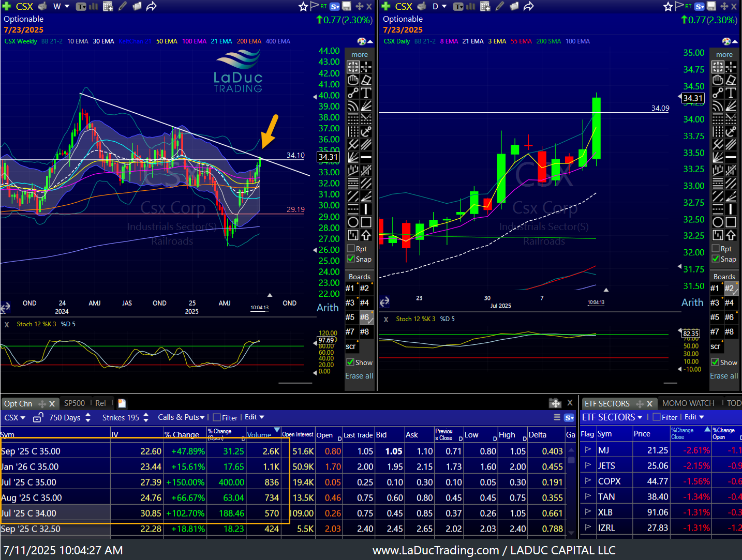Select the Ellipse shape tool in the weekly drawing toolbar
742x560 pixels.
pos(353,222)
